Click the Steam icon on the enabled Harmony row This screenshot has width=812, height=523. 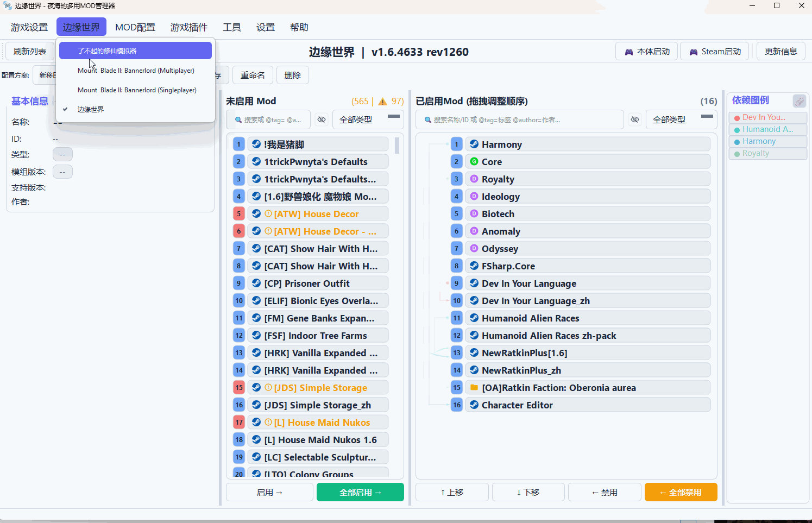(474, 144)
